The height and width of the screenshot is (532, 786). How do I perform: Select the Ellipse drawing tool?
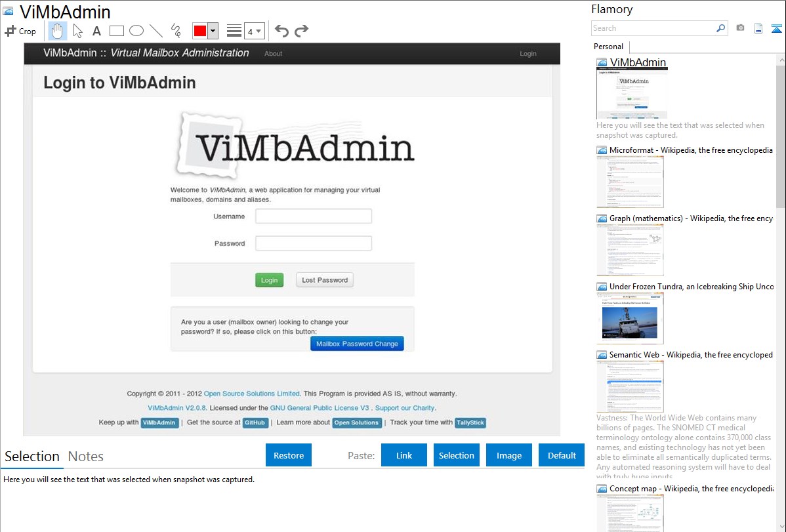(x=136, y=31)
